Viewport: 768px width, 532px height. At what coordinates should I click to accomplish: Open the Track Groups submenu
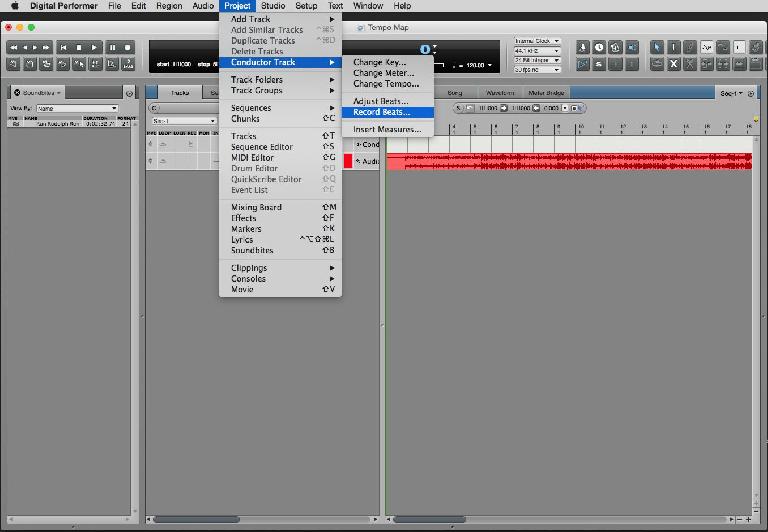280,91
